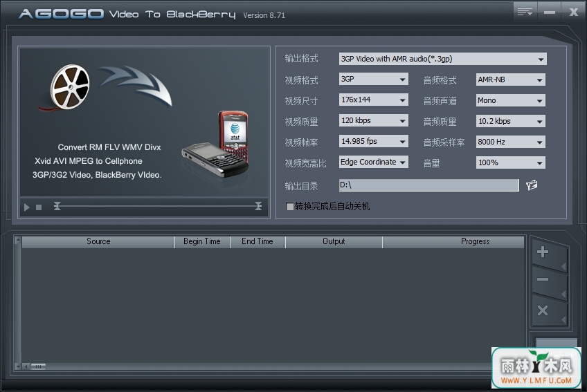Click the file list scroll-up arrow
The image size is (587, 392).
click(x=17, y=240)
